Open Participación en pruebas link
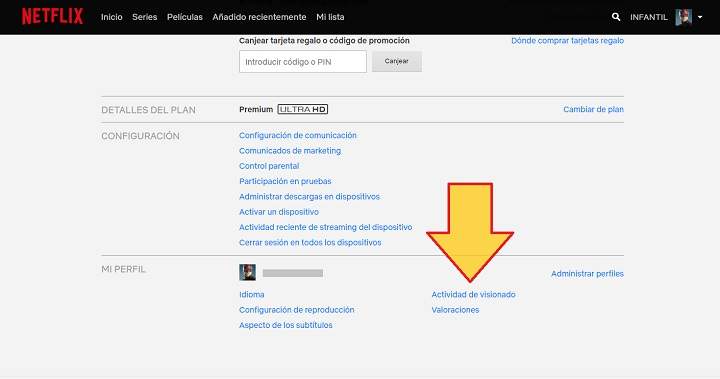The width and height of the screenshot is (720, 379). click(x=285, y=181)
